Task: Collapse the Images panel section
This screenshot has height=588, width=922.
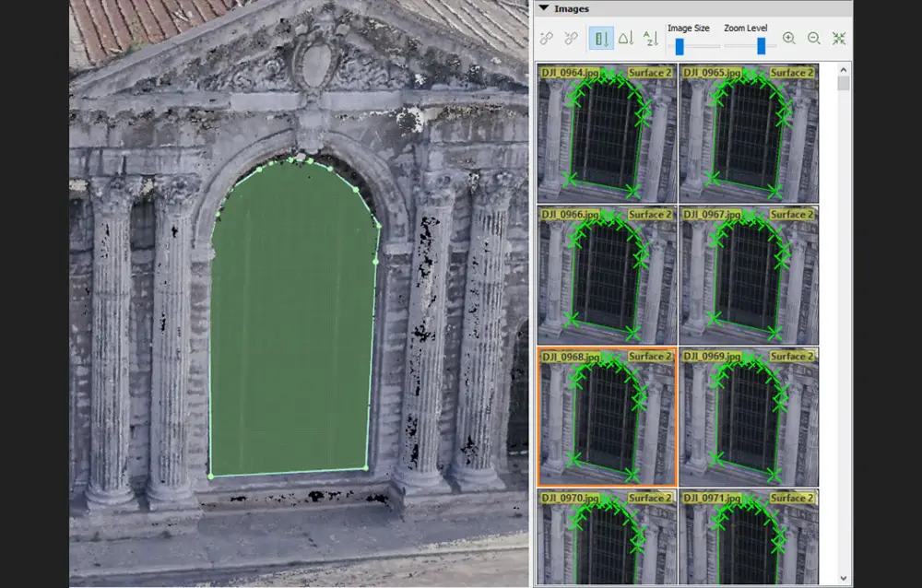Action: click(544, 8)
